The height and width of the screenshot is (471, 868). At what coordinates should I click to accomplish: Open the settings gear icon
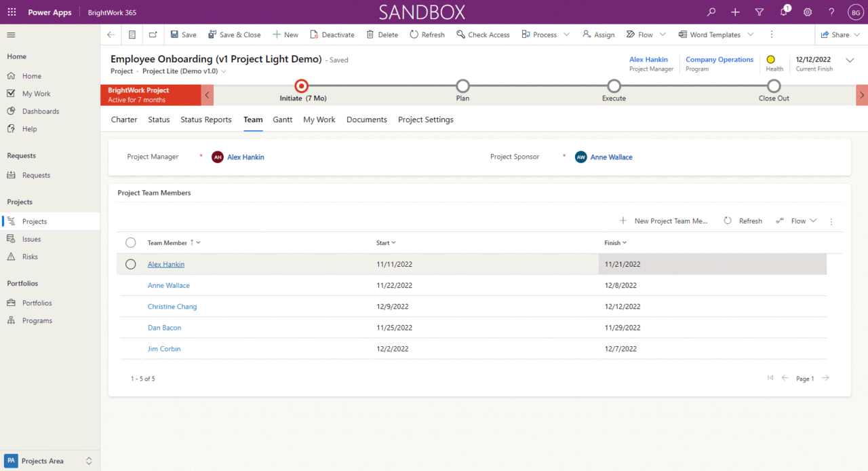808,12
